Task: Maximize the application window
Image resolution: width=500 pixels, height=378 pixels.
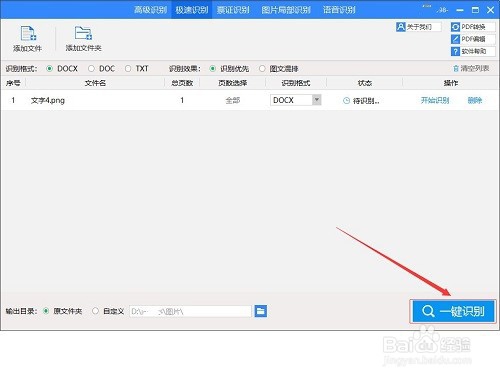Action: (x=475, y=10)
